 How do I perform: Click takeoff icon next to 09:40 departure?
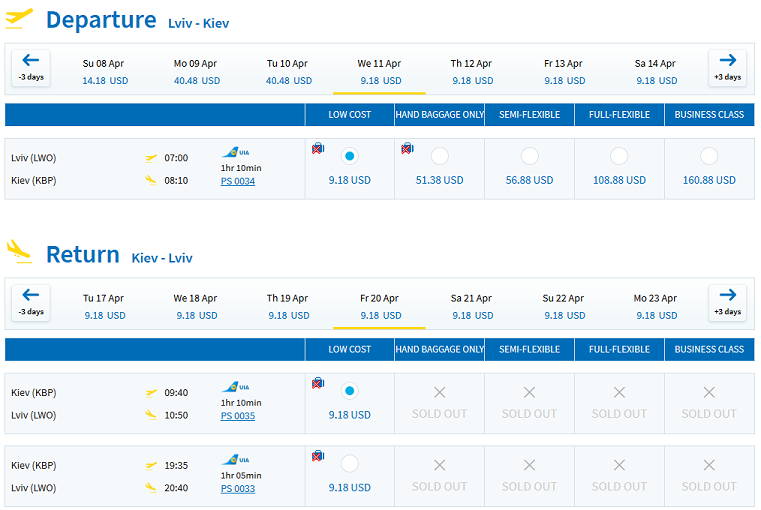tap(151, 393)
